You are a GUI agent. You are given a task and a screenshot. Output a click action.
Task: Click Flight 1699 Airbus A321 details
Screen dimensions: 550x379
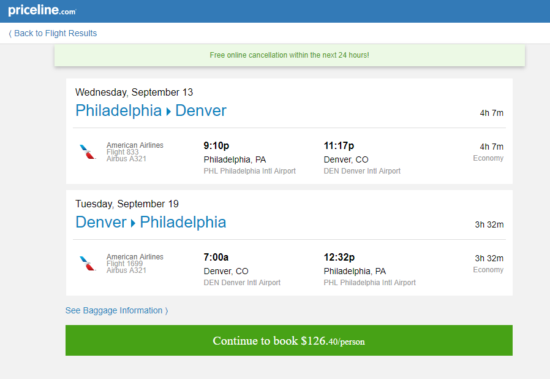click(x=126, y=267)
